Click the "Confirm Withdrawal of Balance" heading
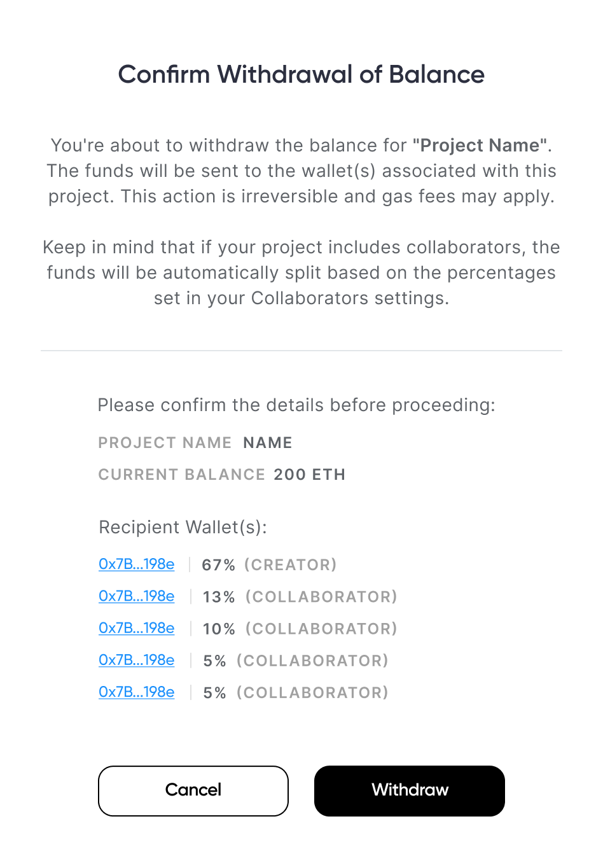 (301, 74)
